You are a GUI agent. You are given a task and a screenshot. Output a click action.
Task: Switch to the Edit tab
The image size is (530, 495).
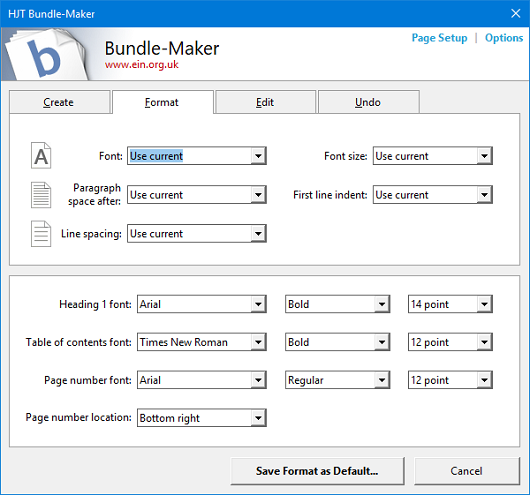click(266, 102)
